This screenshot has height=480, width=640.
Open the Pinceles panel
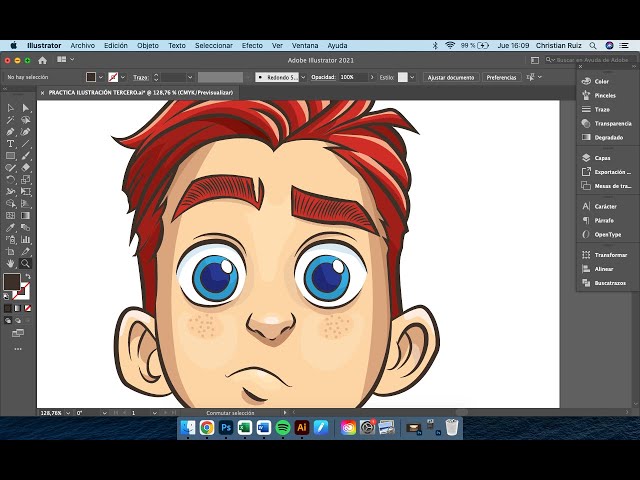pyautogui.click(x=607, y=96)
